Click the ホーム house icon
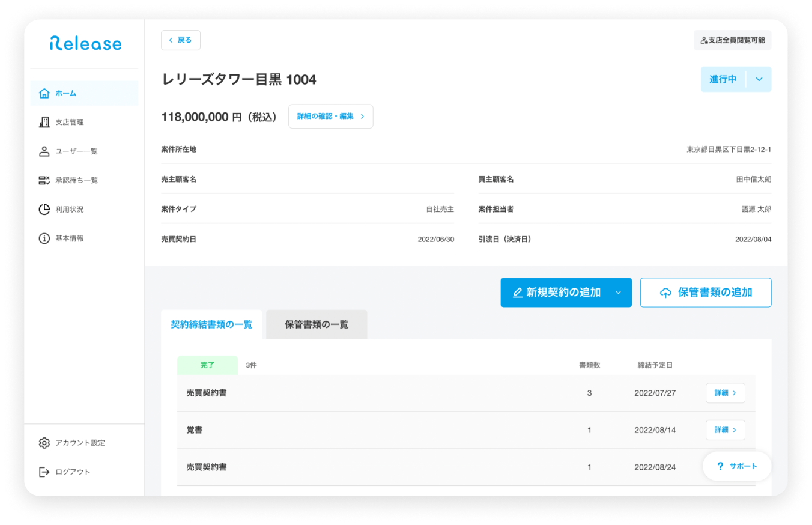This screenshot has height=525, width=812. [44, 93]
